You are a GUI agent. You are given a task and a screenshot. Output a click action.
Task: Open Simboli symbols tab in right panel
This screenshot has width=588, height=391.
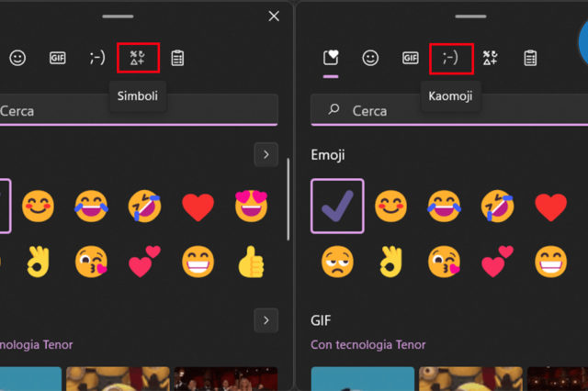coord(490,58)
